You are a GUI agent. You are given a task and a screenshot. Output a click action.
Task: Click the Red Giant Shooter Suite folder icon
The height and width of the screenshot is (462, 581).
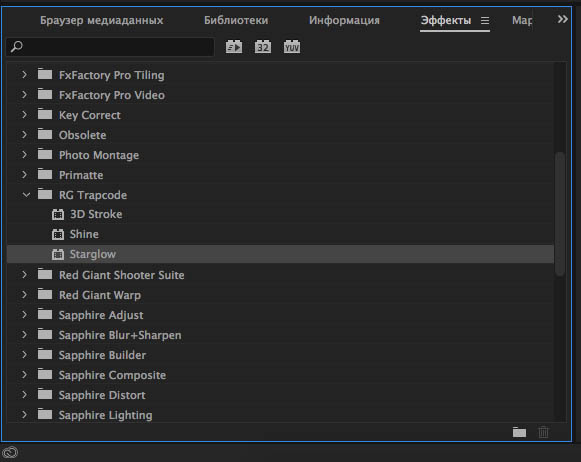click(x=45, y=274)
